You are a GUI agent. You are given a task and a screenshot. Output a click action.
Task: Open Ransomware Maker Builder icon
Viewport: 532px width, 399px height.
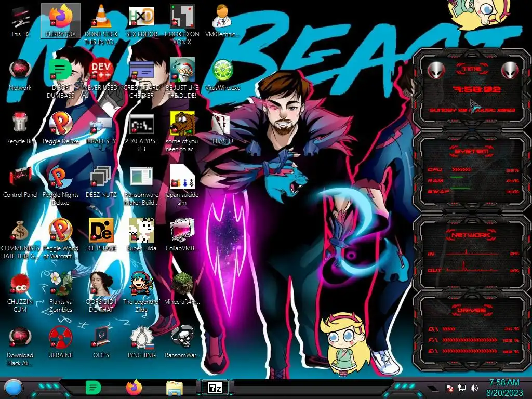(141, 186)
